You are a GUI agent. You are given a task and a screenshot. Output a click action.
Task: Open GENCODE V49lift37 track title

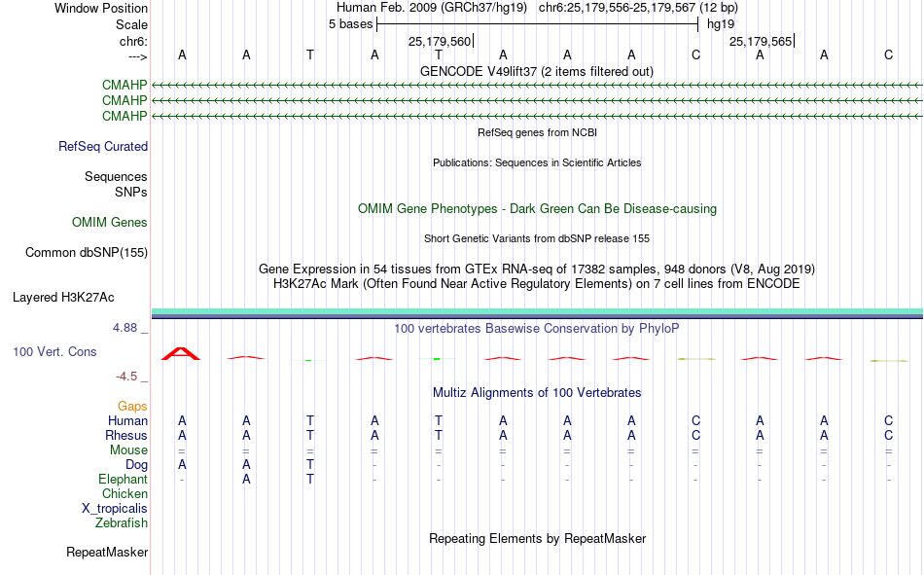click(x=537, y=71)
